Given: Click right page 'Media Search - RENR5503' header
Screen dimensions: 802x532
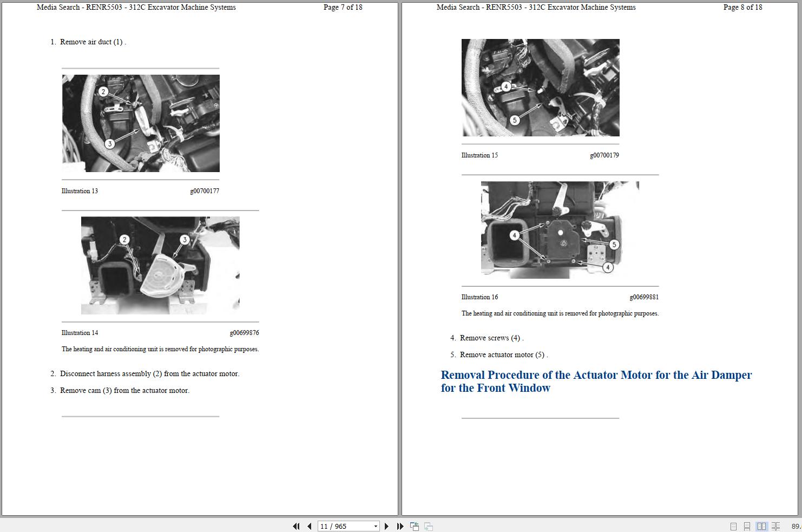Looking at the screenshot, I should [x=536, y=7].
